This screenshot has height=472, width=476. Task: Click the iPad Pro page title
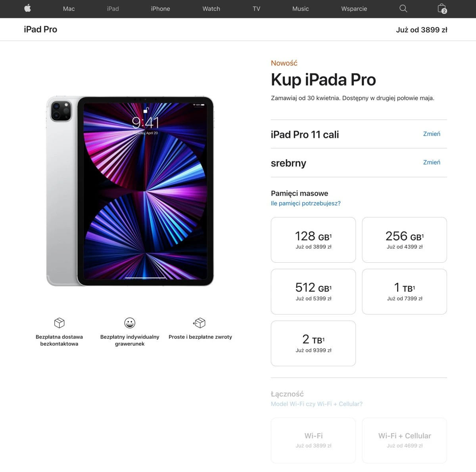40,29
